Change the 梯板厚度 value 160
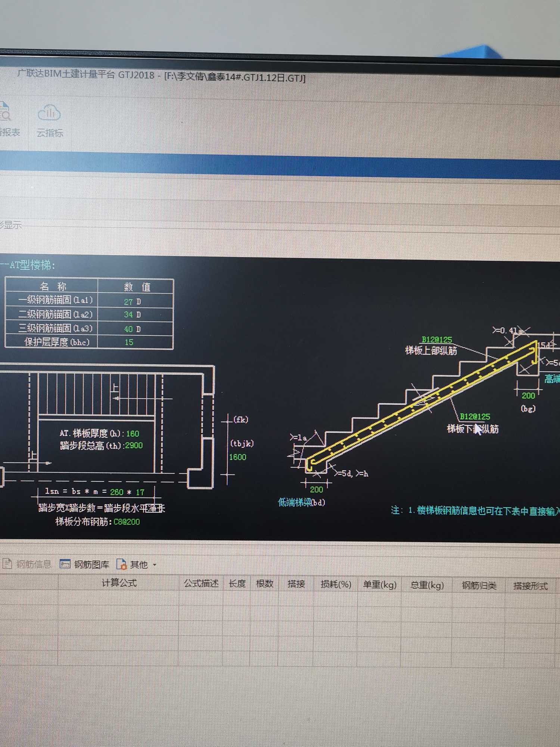The image size is (560, 747). [x=133, y=434]
